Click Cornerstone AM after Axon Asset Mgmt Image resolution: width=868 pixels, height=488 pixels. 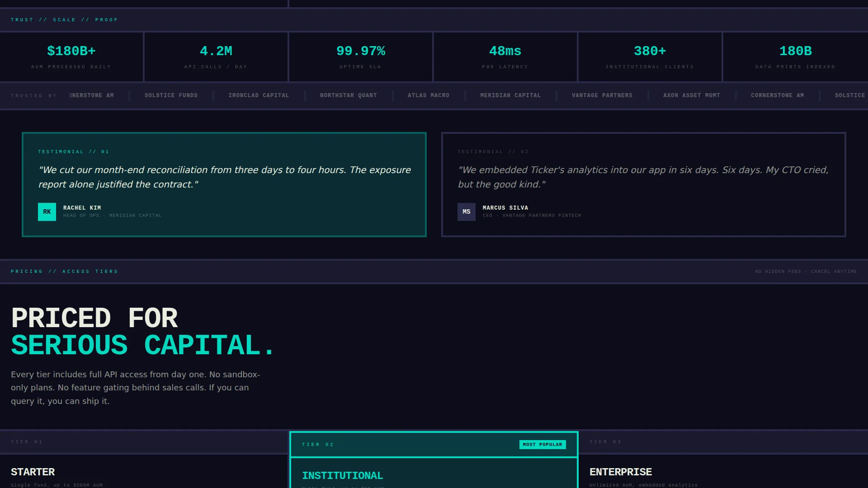[x=778, y=95]
